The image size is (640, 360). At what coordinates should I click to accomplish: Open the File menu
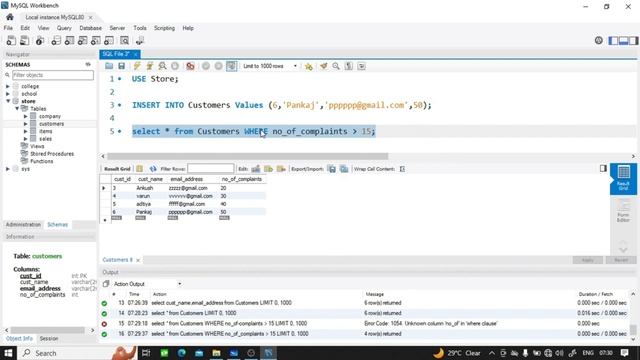click(x=8, y=28)
